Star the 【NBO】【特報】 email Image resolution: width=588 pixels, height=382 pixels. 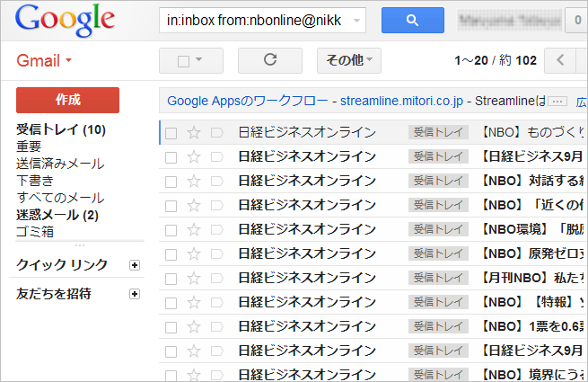194,303
